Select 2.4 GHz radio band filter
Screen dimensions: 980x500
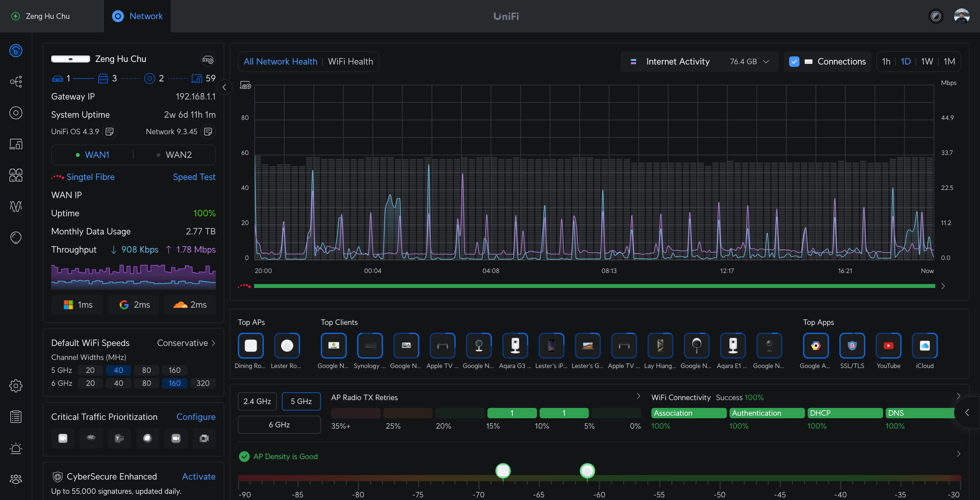click(x=257, y=401)
